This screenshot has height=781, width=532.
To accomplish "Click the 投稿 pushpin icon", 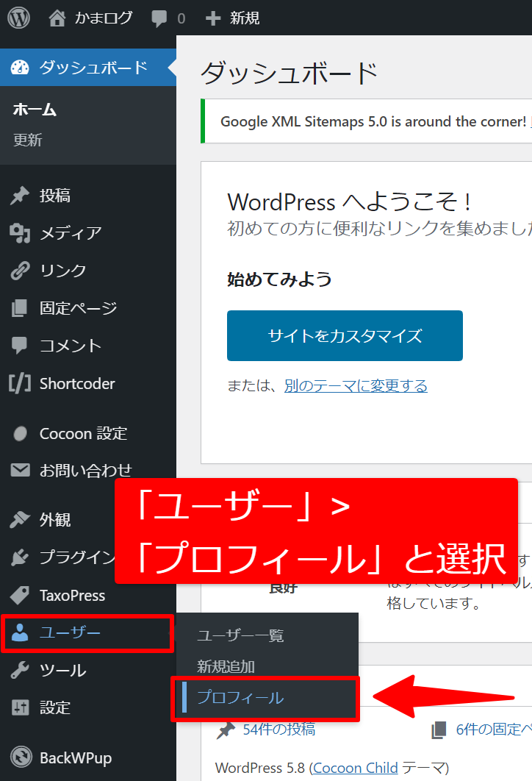I will (x=20, y=196).
